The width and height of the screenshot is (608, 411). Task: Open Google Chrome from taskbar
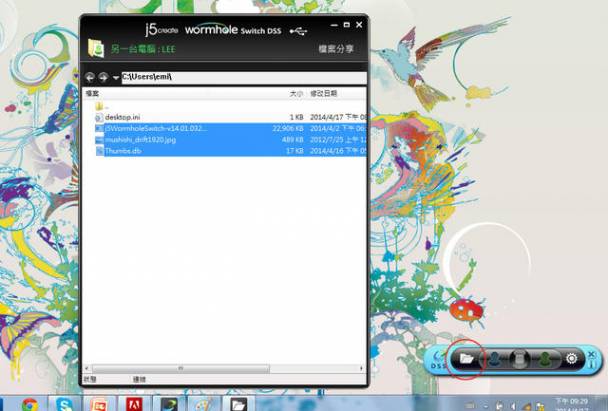tap(30, 404)
